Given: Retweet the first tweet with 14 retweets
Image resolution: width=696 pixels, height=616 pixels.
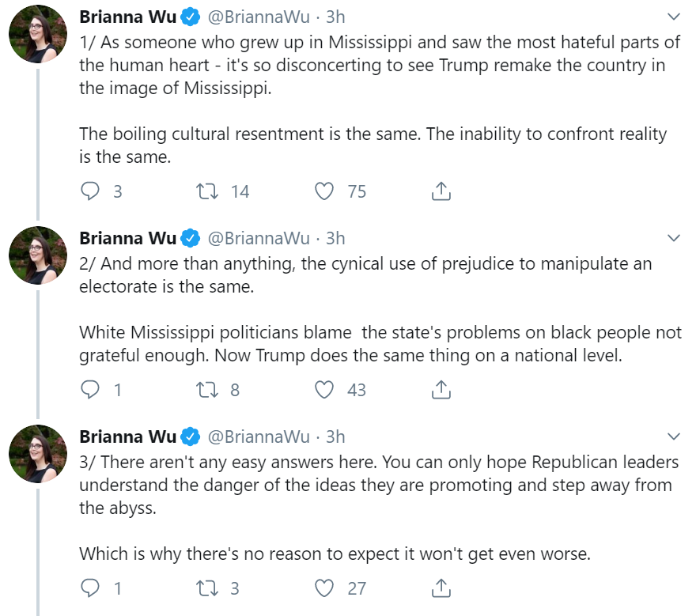Looking at the screenshot, I should 207,191.
